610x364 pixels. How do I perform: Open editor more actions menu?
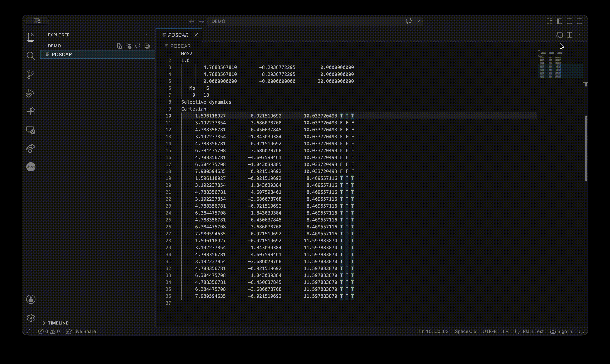[580, 35]
